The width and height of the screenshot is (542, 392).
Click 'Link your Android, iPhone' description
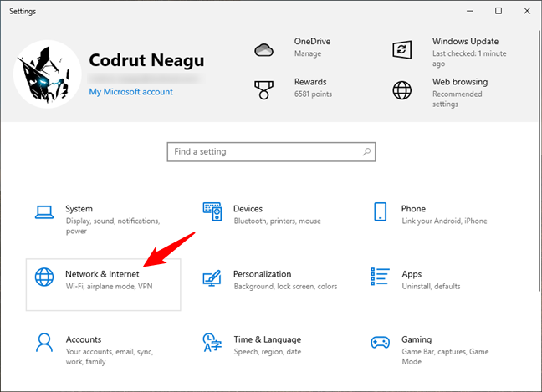[444, 221]
